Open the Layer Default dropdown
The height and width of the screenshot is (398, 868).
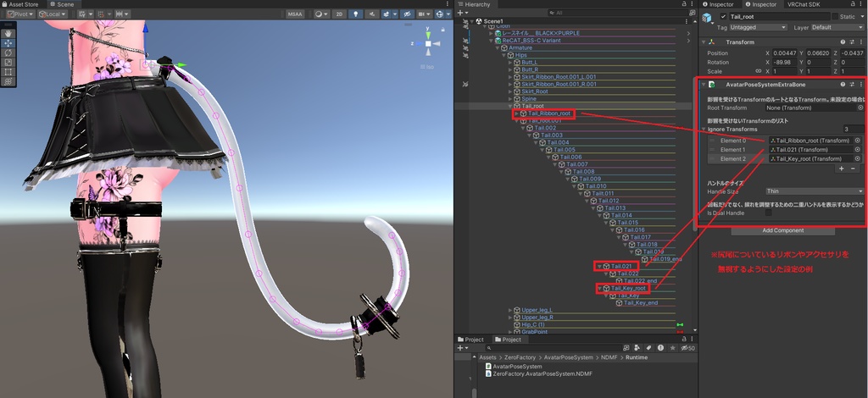click(x=837, y=27)
